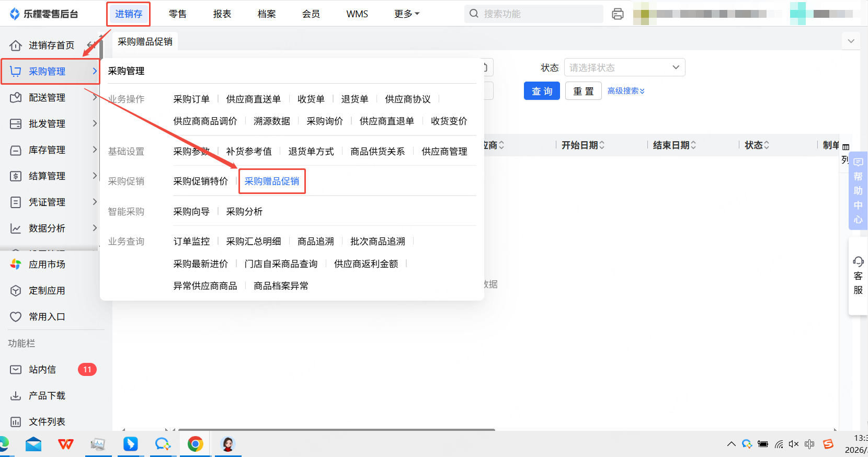Click the 文件列表 icon
This screenshot has height=457, width=868.
point(16,421)
